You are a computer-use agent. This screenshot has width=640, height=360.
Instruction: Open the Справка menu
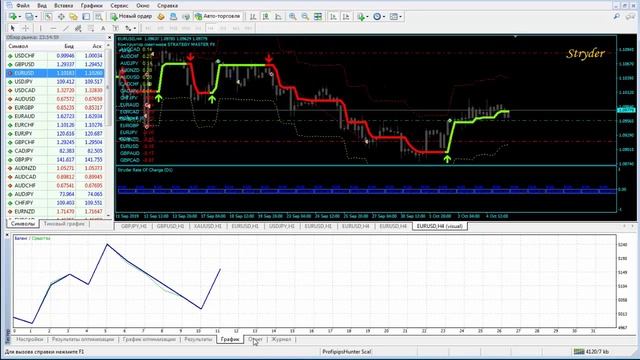click(167, 6)
